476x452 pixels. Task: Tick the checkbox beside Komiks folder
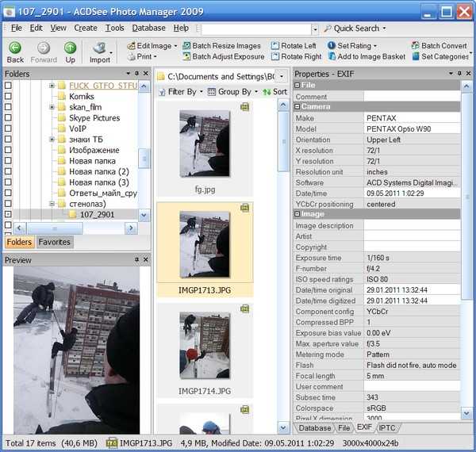pos(8,96)
